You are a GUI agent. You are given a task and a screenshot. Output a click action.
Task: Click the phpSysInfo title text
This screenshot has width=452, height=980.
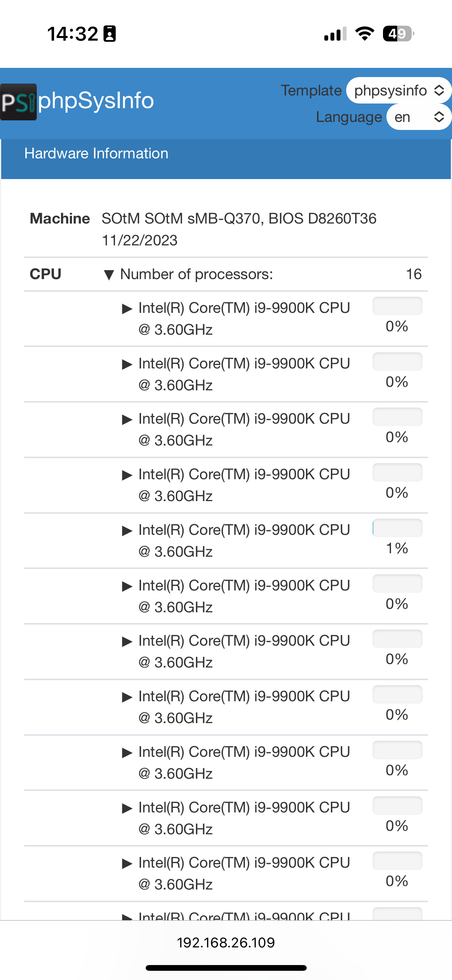[x=96, y=101]
